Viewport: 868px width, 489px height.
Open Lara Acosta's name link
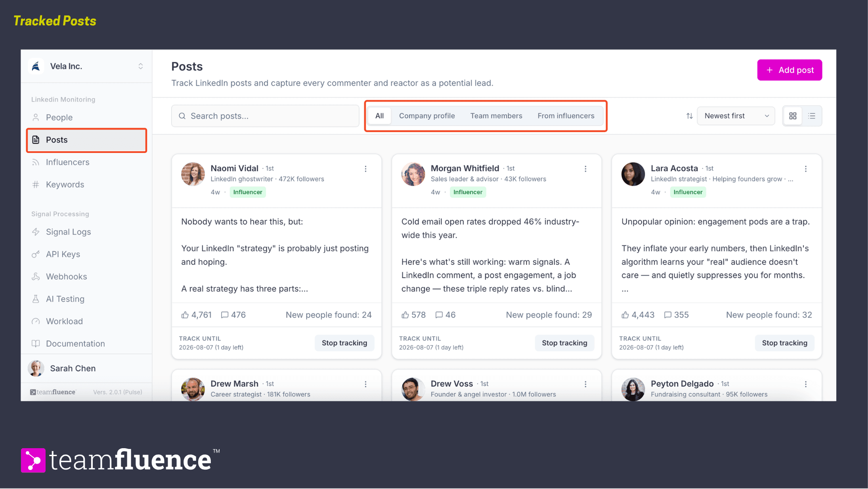(674, 168)
